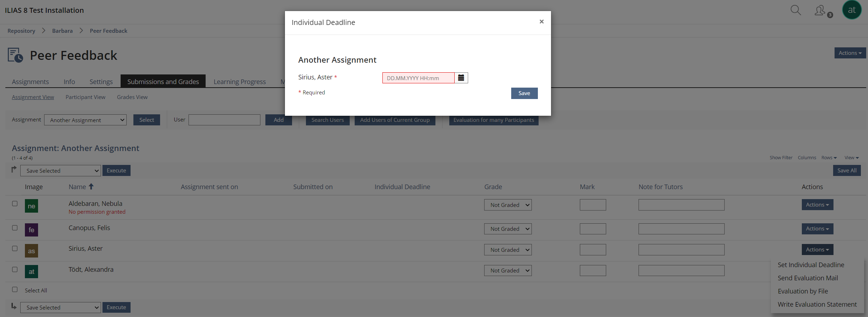Enable the Select All checkbox
Screen dimensions: 868x317
pos(15,290)
